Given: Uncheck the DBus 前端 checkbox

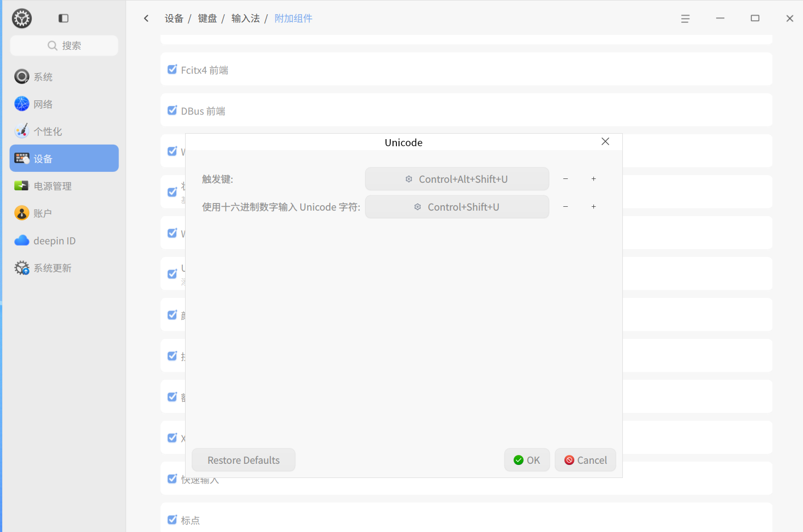Looking at the screenshot, I should coord(172,110).
